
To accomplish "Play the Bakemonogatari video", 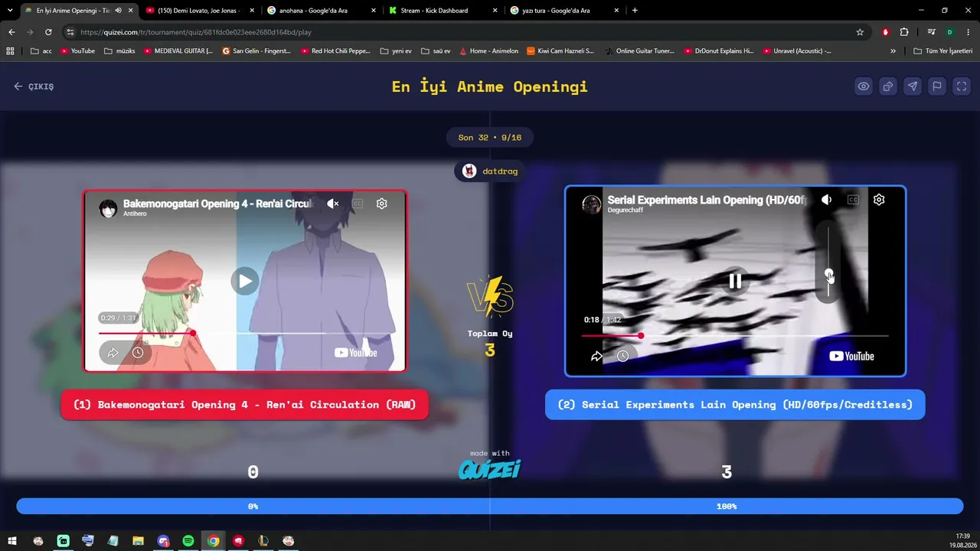I will (245, 281).
